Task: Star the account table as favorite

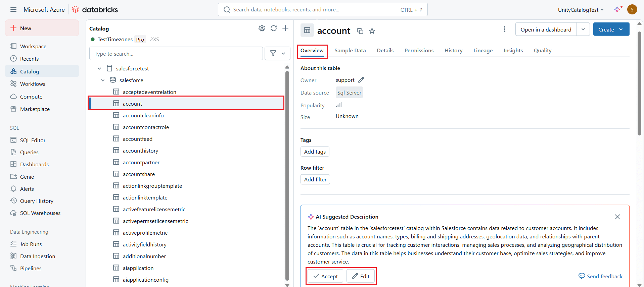Action: click(372, 31)
